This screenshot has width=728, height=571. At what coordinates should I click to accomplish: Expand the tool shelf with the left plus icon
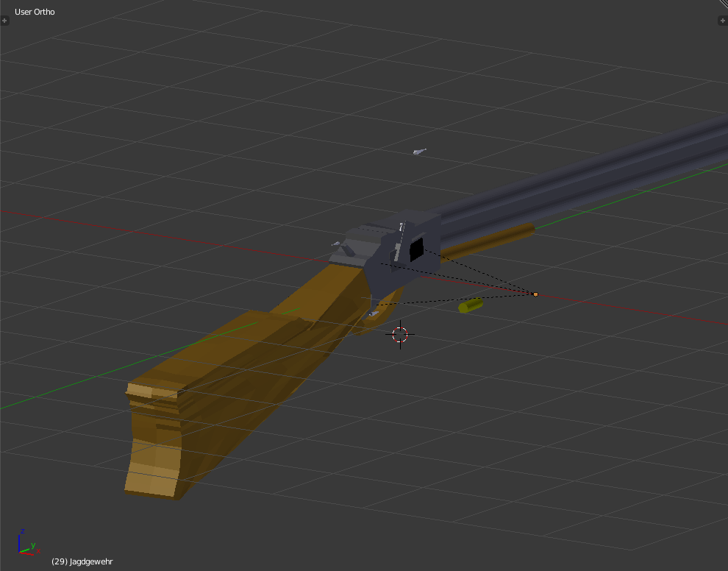coord(4,21)
